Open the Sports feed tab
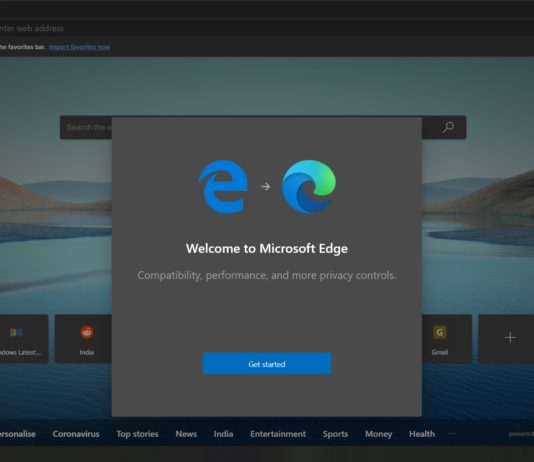This screenshot has width=534, height=462. pos(335,434)
